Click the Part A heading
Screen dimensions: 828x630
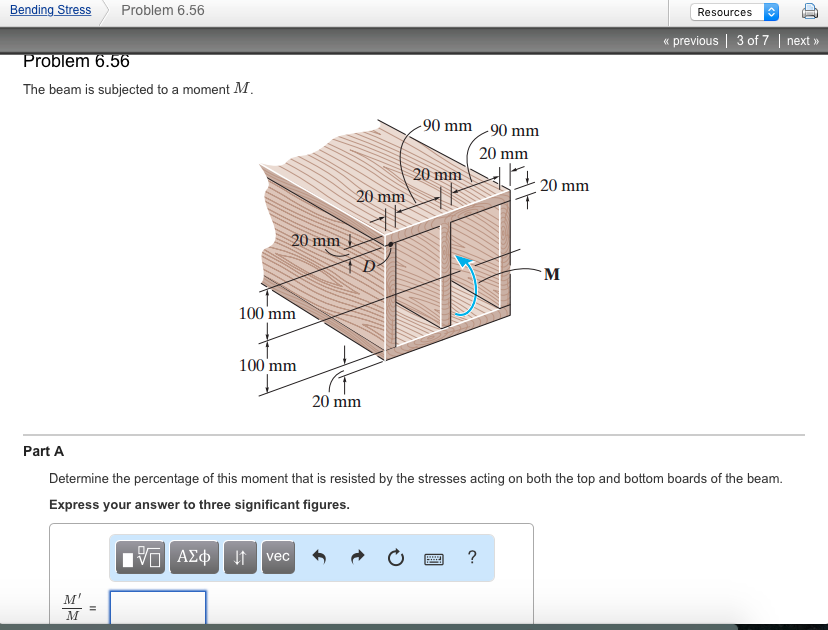tap(43, 451)
